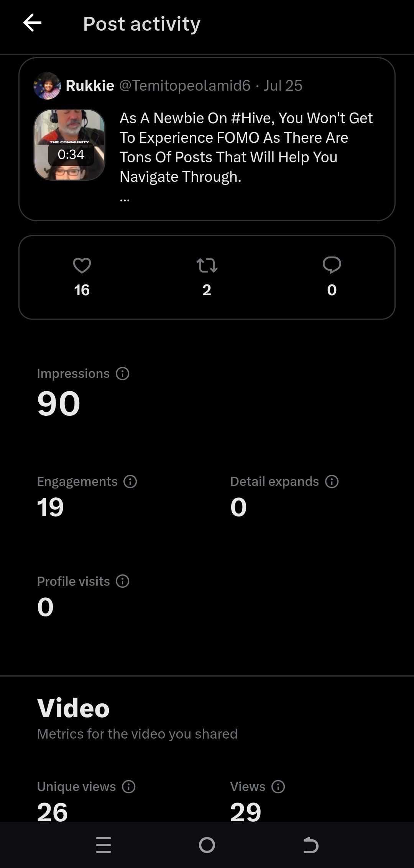Click the reply speech bubble icon
Screen dimensions: 414x868
click(x=332, y=265)
